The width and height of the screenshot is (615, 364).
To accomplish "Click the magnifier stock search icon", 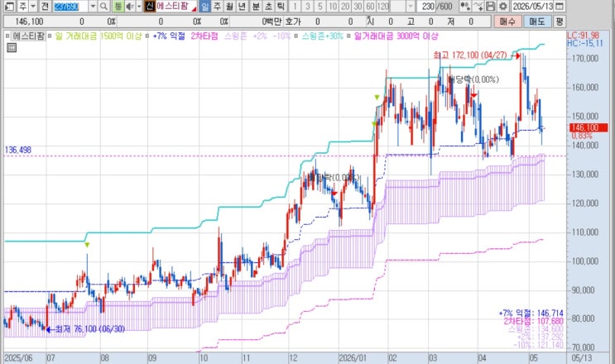I will 103,7.
